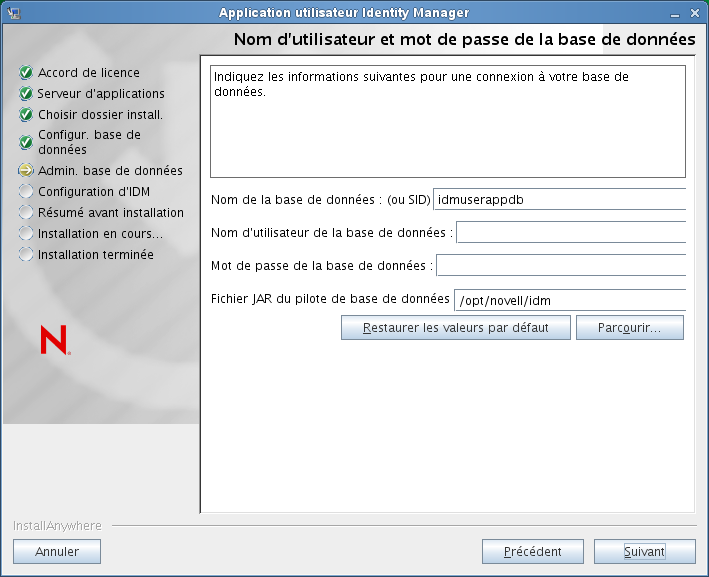Click the Nom de la base de données field

pos(559,199)
